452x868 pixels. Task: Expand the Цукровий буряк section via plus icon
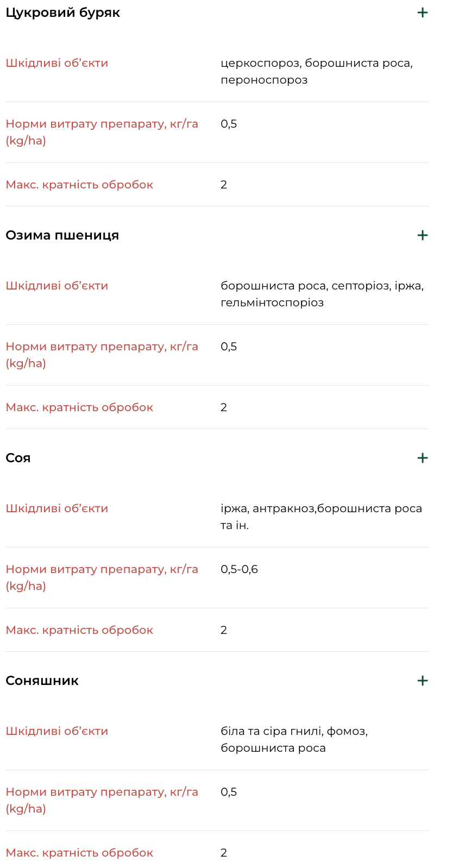coord(422,12)
